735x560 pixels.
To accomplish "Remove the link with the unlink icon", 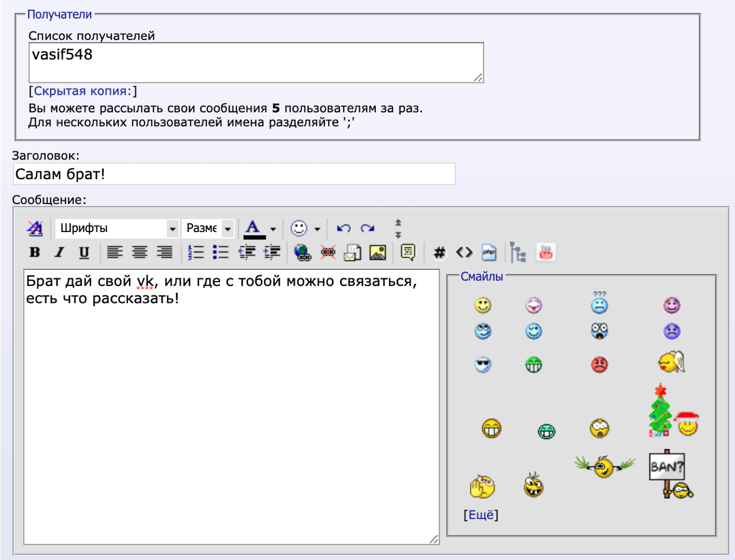I will [328, 252].
